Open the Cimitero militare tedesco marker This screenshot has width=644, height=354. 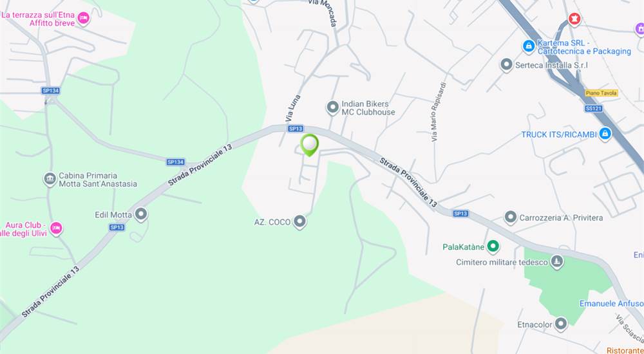557,261
